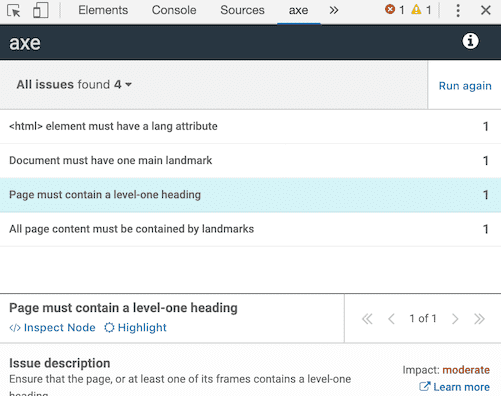Expand the All issues found dropdown
Image resolution: width=501 pixels, height=396 pixels.
coord(74,84)
